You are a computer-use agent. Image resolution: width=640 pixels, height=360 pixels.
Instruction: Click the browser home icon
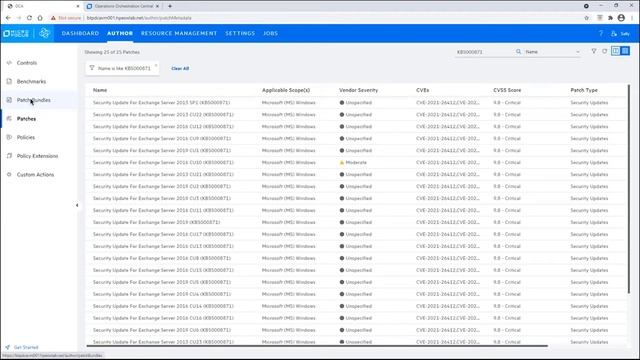(x=40, y=18)
